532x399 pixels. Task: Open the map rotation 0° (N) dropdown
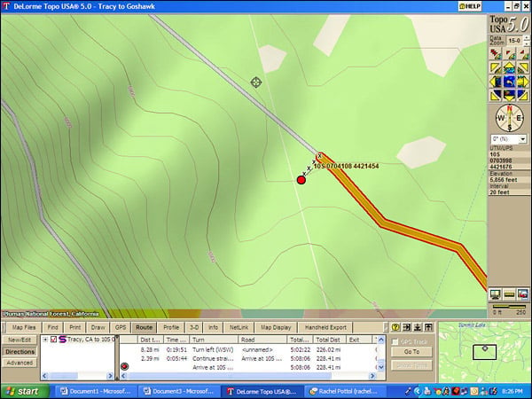(x=523, y=139)
